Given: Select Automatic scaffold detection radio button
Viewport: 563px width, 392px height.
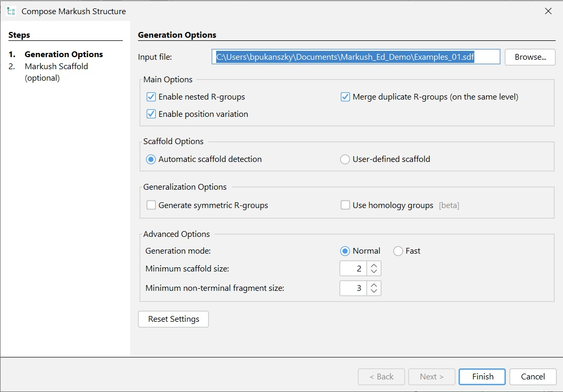Looking at the screenshot, I should [151, 159].
